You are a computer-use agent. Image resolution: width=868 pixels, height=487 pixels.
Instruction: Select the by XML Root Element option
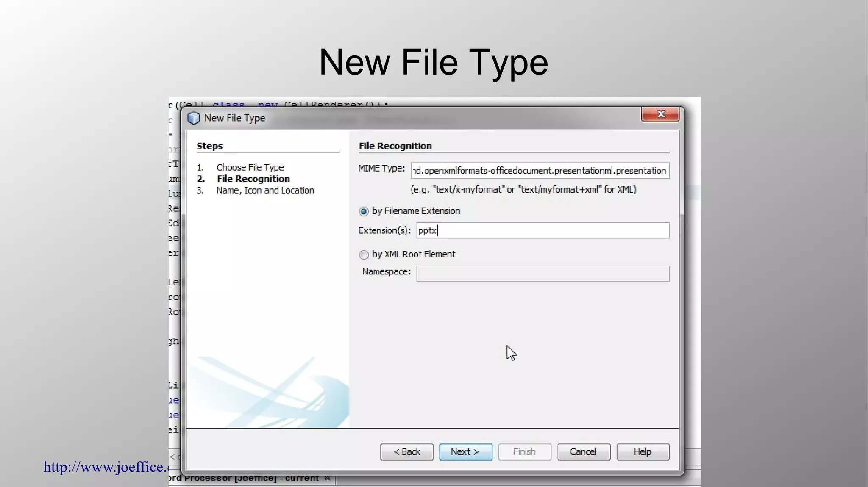[364, 255]
